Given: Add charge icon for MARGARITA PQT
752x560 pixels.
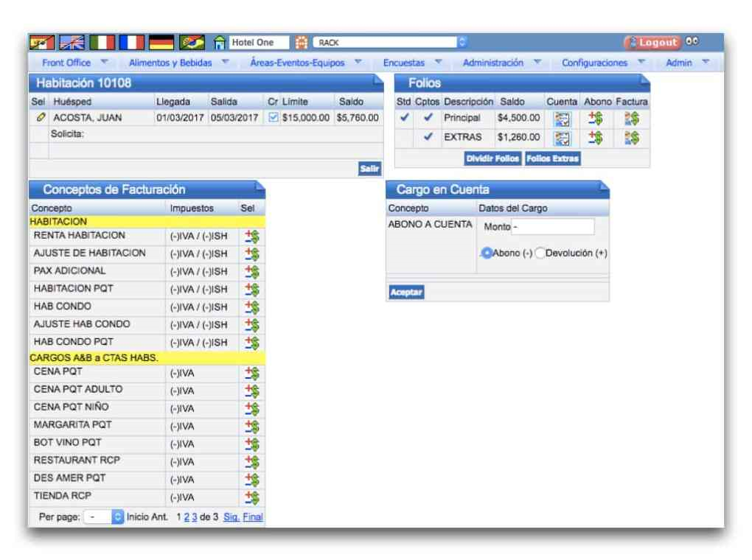Looking at the screenshot, I should coord(252,426).
